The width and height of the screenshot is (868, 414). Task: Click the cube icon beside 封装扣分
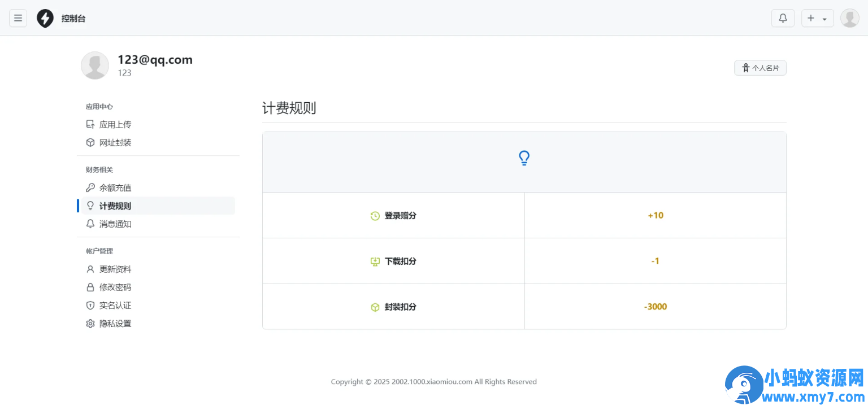pyautogui.click(x=375, y=307)
